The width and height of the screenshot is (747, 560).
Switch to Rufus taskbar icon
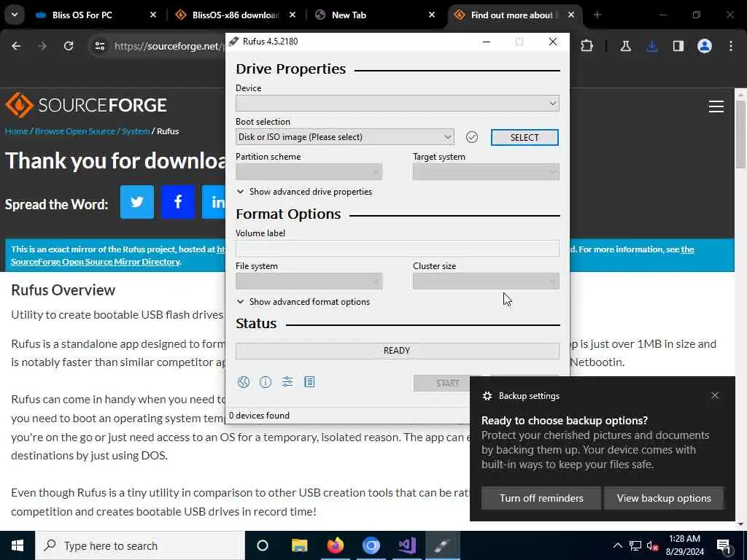click(443, 545)
